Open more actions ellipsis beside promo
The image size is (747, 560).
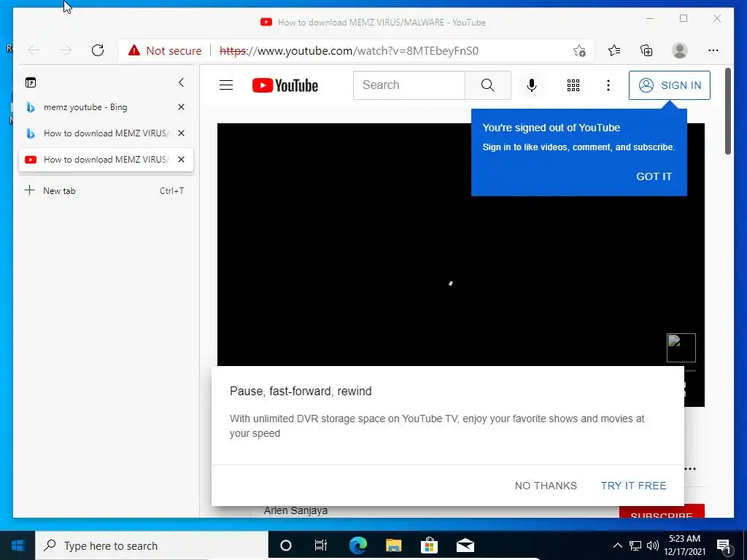point(690,469)
